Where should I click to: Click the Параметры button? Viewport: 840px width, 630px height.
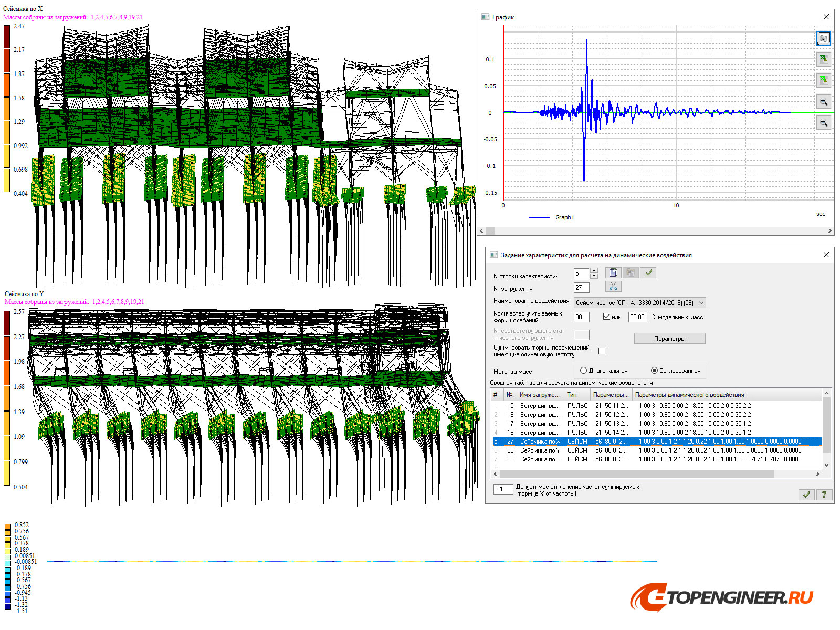click(x=669, y=339)
